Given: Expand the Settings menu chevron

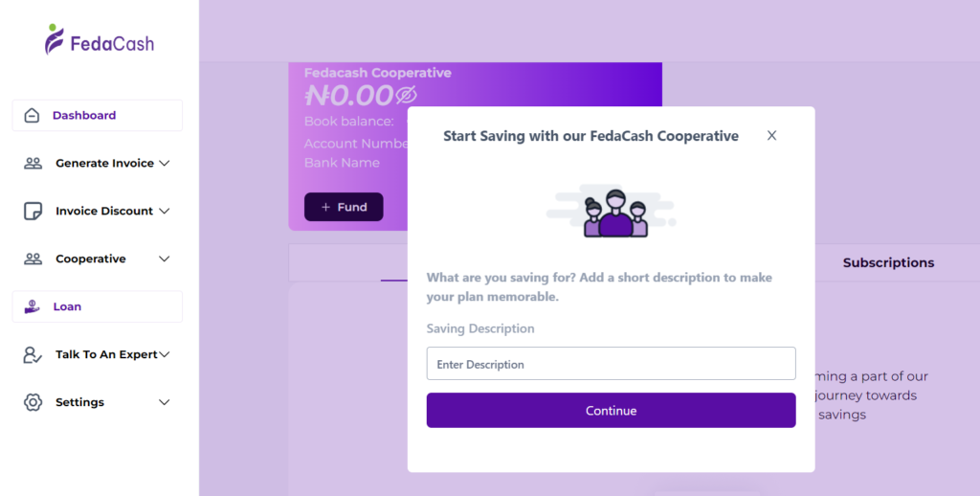Looking at the screenshot, I should pyautogui.click(x=165, y=402).
